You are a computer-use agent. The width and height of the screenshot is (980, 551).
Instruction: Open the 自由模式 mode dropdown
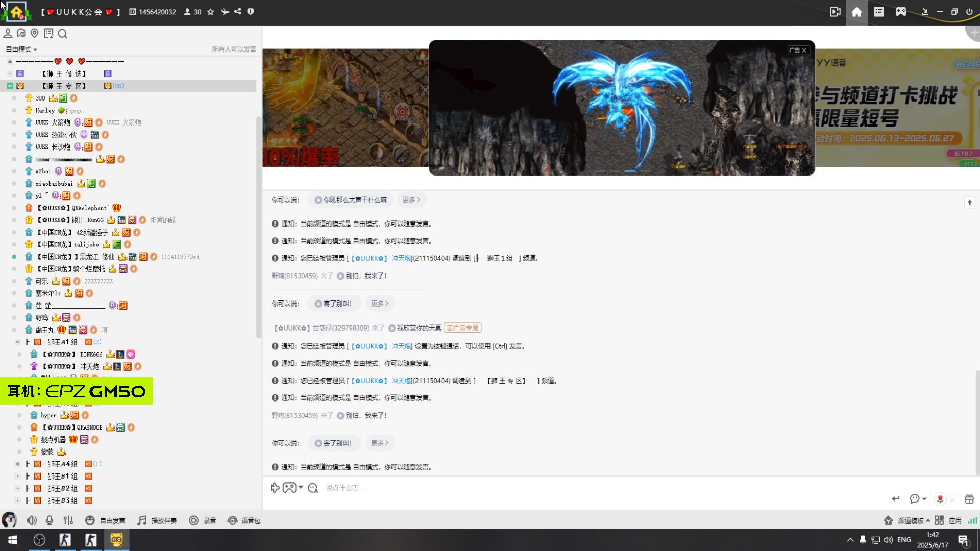[x=21, y=49]
